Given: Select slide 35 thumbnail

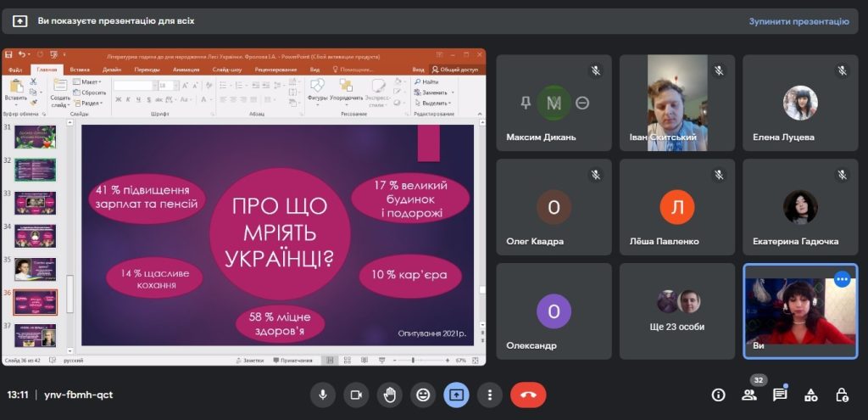Looking at the screenshot, I should point(35,269).
